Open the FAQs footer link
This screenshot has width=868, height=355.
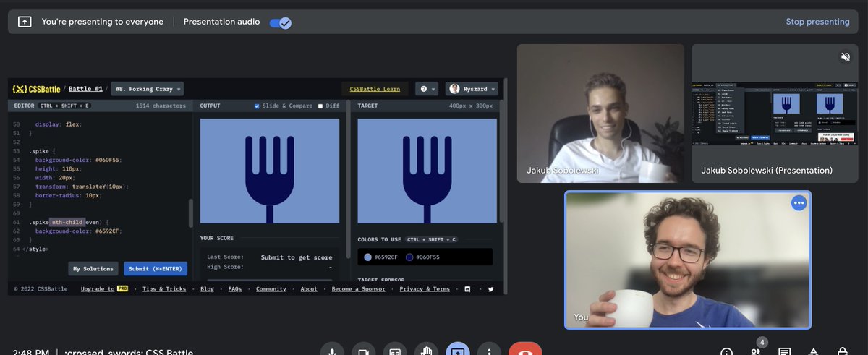(235, 289)
